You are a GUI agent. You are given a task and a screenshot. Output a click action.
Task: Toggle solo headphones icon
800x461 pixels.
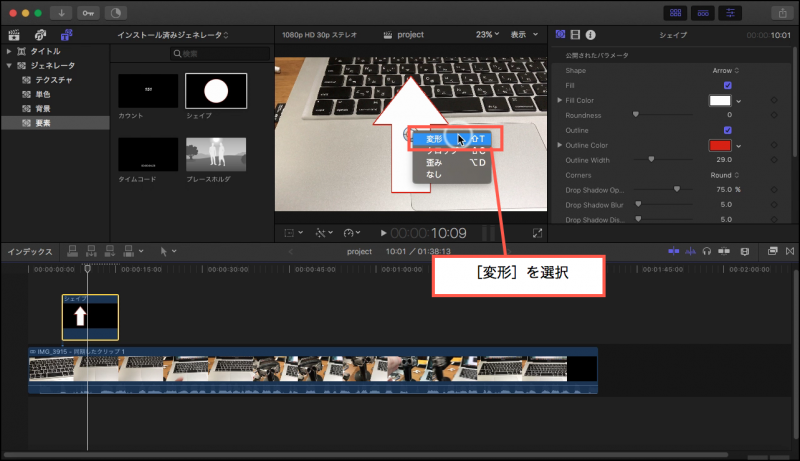(707, 251)
